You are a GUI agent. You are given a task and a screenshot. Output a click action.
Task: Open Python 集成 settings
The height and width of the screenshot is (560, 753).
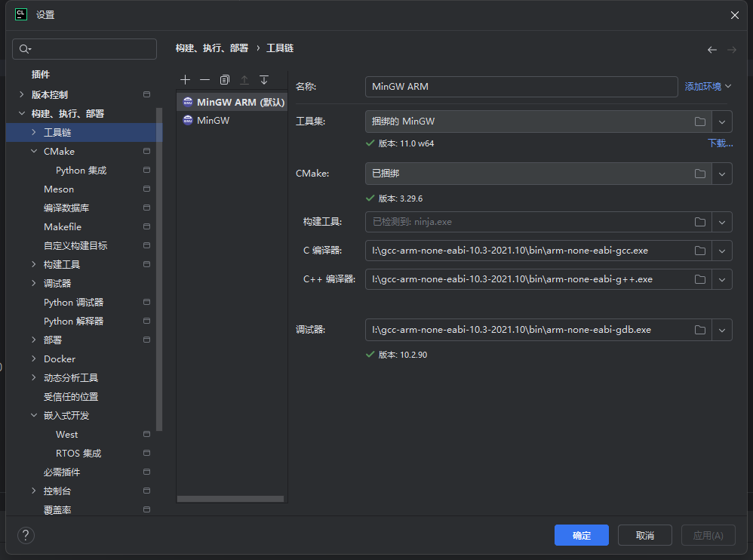81,171
